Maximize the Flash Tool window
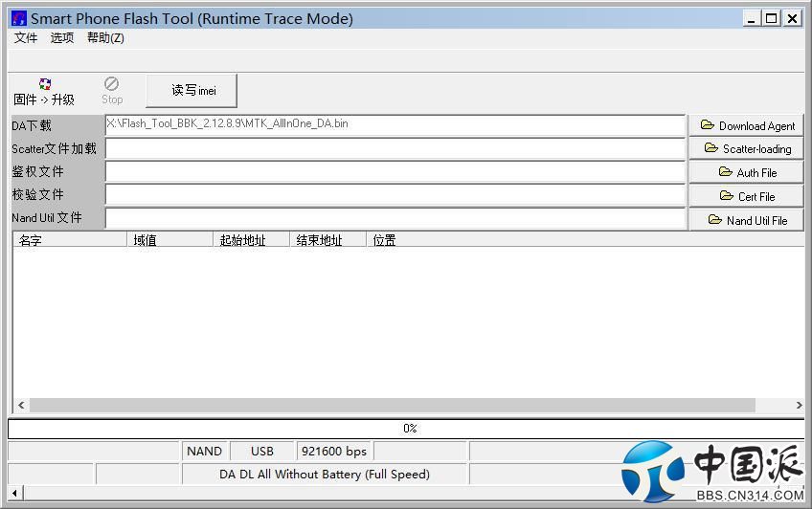This screenshot has height=509, width=812. click(771, 19)
